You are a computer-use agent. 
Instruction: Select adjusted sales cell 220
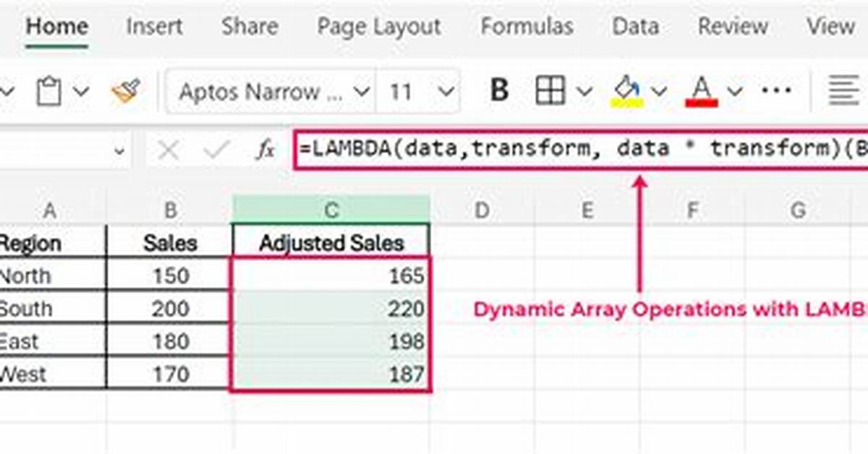[x=331, y=309]
